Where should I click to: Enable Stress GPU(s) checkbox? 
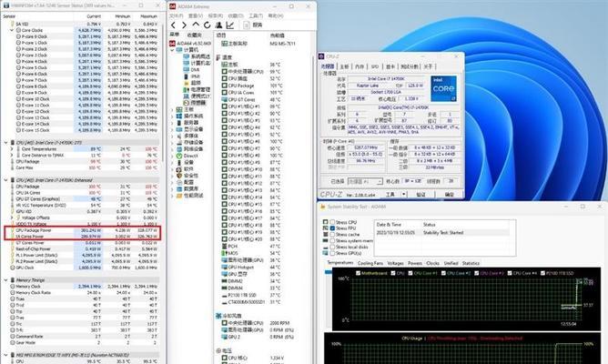(x=332, y=253)
